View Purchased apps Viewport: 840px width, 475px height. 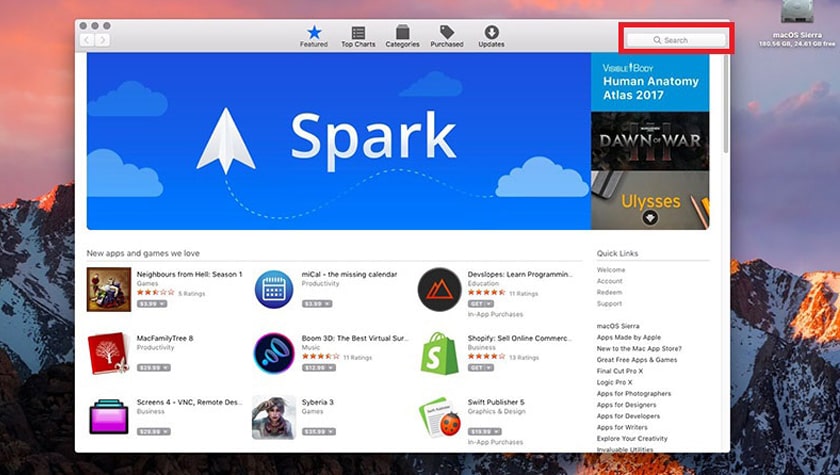(x=447, y=37)
